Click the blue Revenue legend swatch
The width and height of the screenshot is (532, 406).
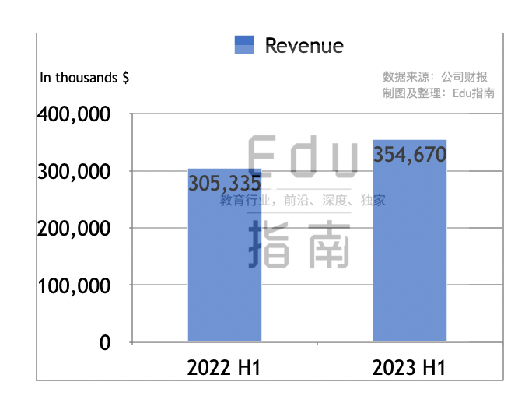click(244, 45)
